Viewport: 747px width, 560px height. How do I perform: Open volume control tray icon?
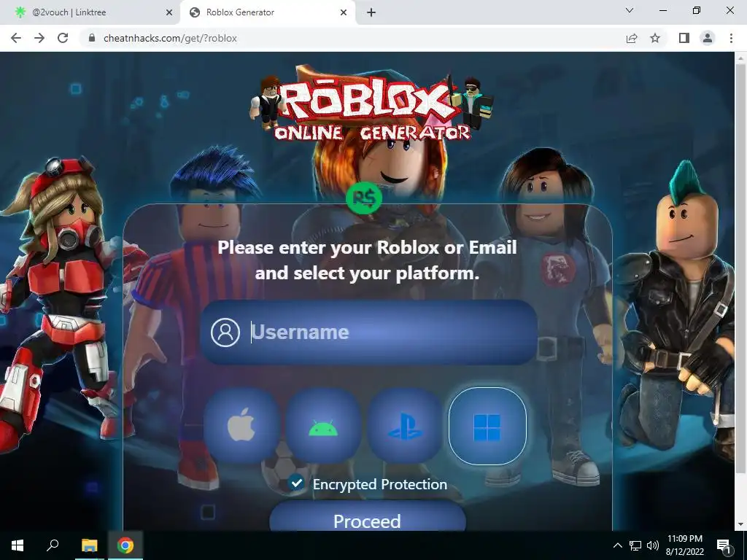pos(653,545)
